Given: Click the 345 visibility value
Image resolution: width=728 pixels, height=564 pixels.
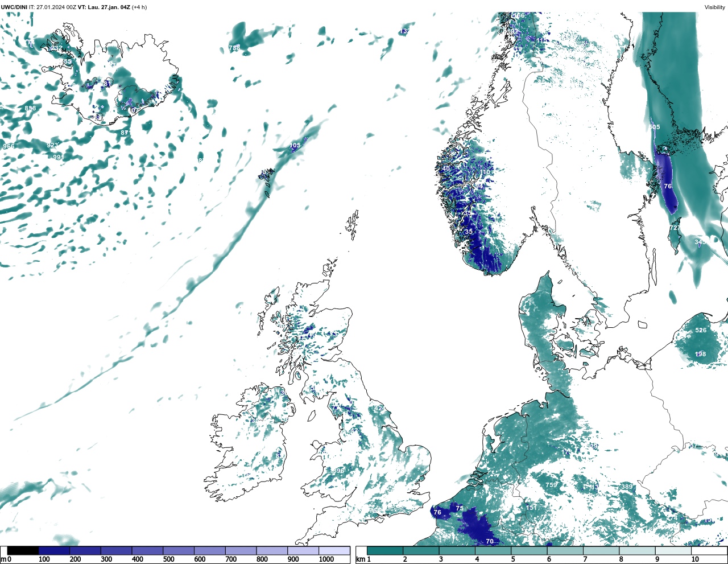Looking at the screenshot, I should coord(700,242).
